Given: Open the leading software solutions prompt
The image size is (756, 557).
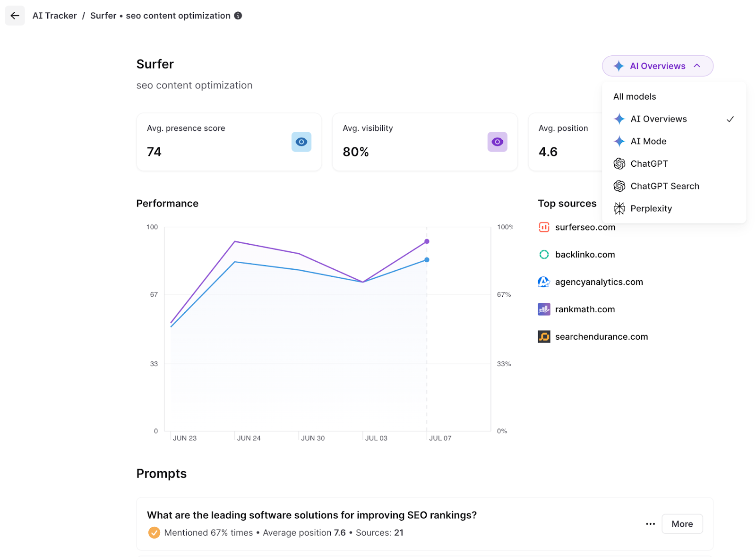Looking at the screenshot, I should [x=312, y=515].
